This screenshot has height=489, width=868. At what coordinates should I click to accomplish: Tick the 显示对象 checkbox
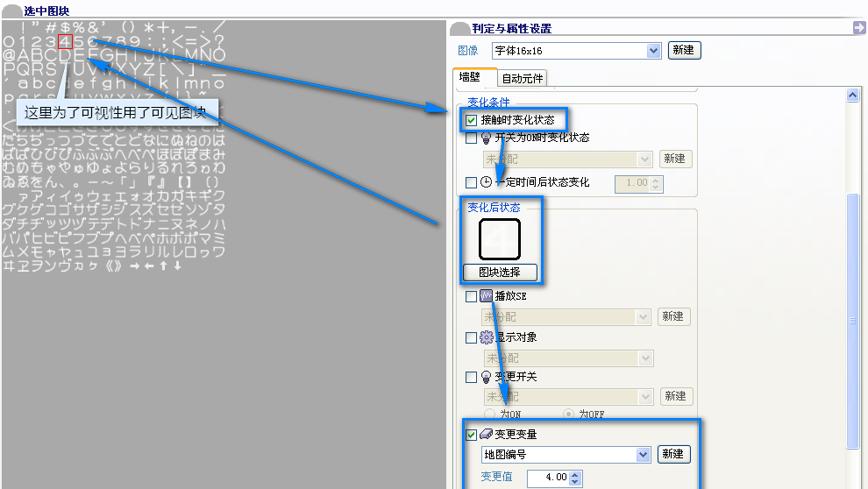(471, 337)
